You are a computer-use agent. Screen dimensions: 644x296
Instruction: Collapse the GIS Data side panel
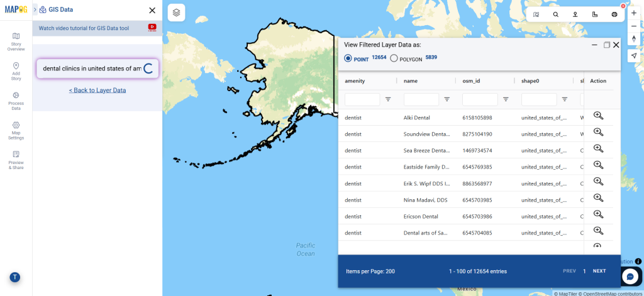pos(35,10)
